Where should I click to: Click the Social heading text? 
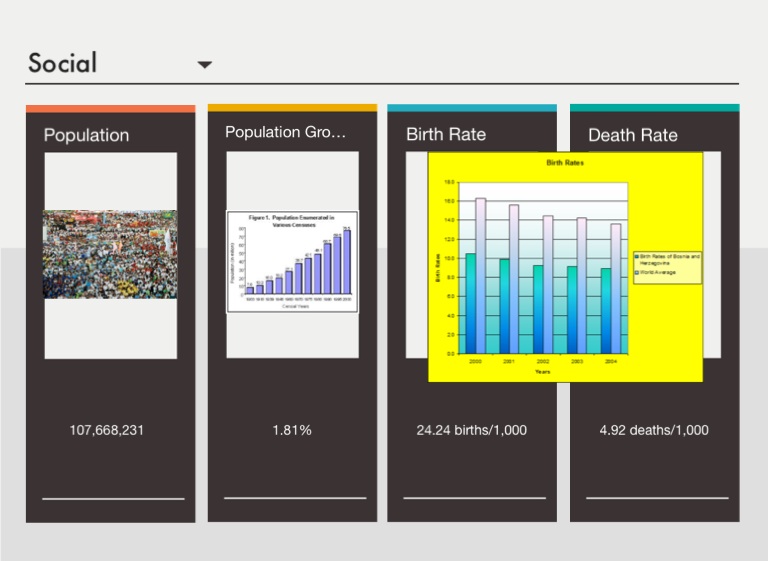(x=63, y=63)
